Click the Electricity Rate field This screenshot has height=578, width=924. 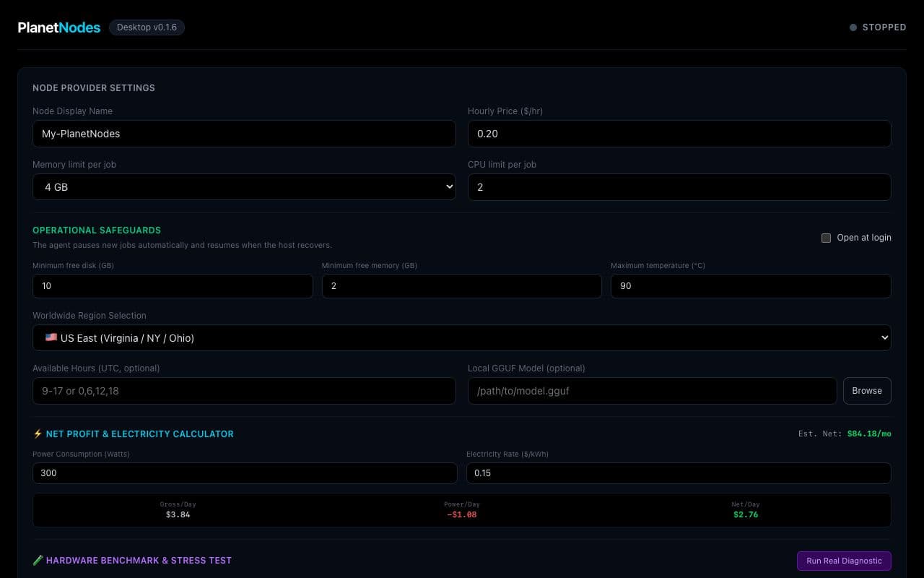(x=679, y=473)
